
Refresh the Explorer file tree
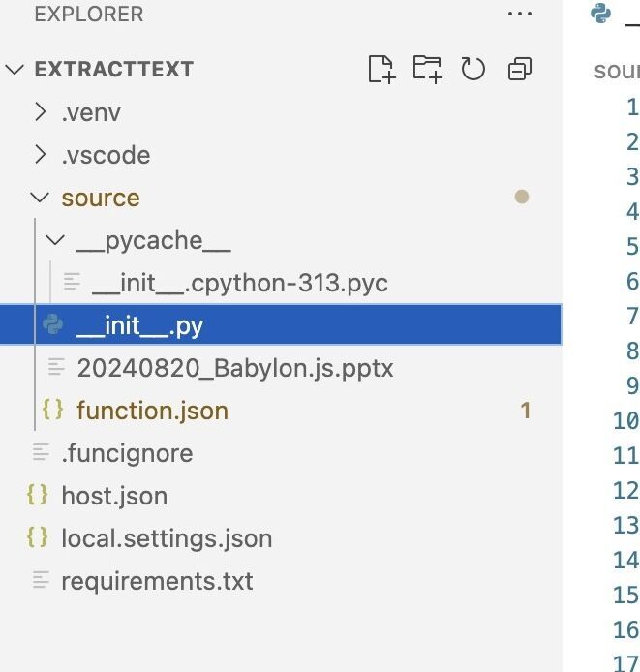473,69
